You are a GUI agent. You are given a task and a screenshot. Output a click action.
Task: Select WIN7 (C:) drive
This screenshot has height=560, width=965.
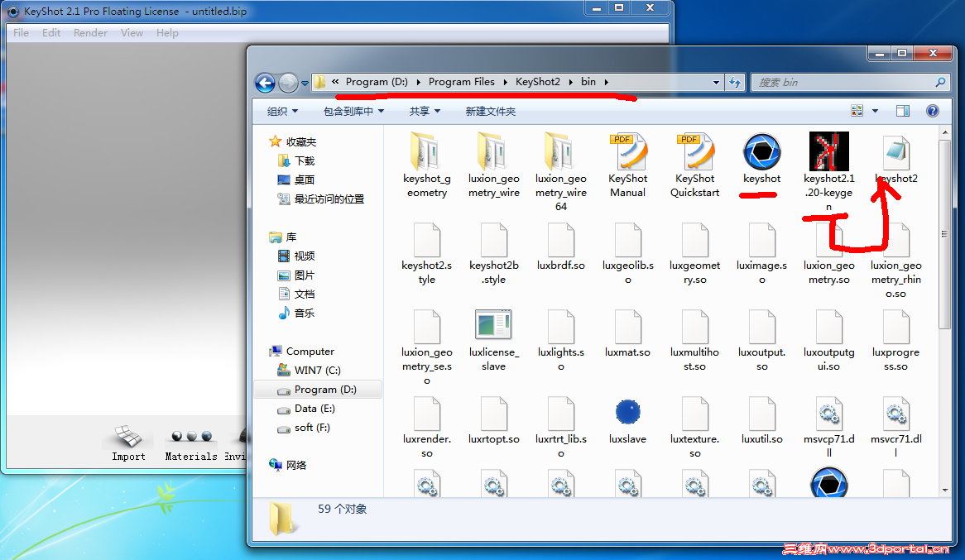[x=309, y=370]
